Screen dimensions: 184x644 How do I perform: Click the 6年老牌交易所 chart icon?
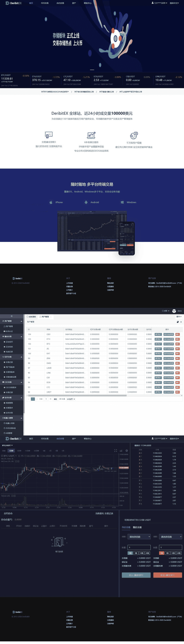[91, 135]
